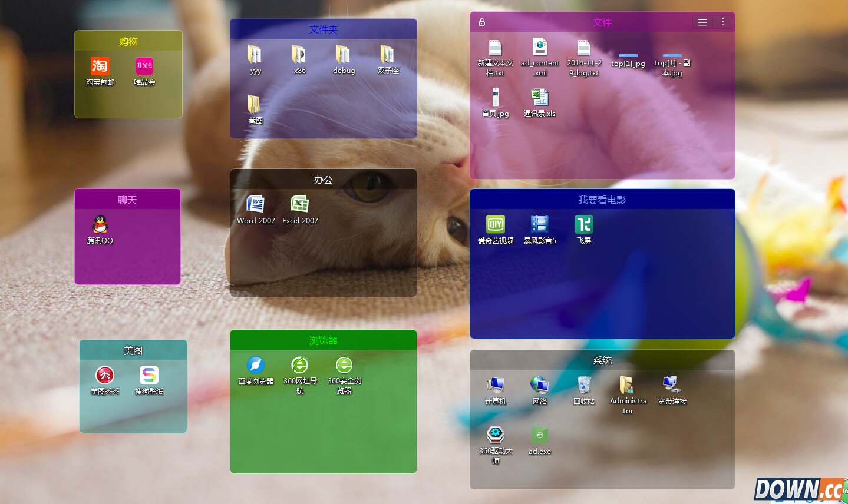Viewport: 848px width, 504px height.
Task: Toggle the lock on 文件 panel
Action: point(481,22)
